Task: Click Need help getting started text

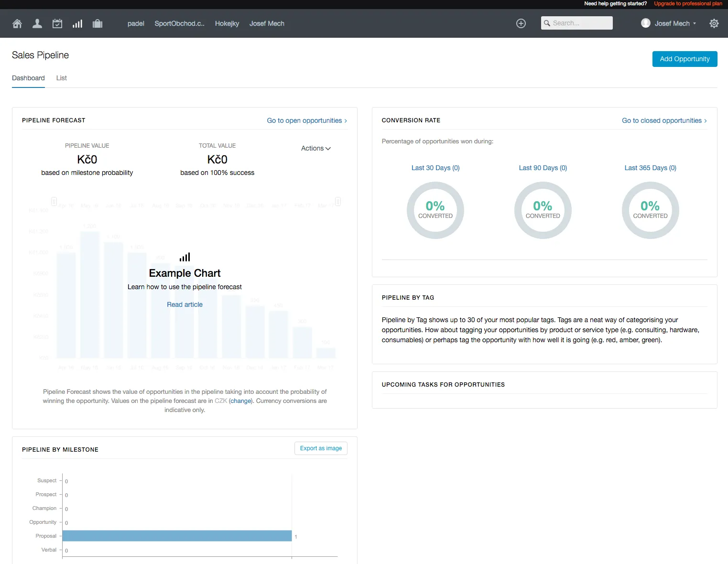Action: [x=615, y=3]
